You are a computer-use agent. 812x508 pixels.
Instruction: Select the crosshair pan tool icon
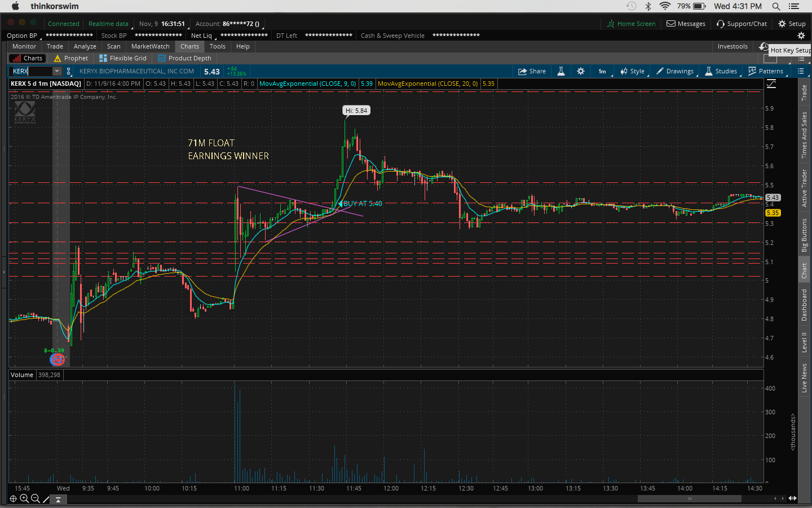point(13,498)
